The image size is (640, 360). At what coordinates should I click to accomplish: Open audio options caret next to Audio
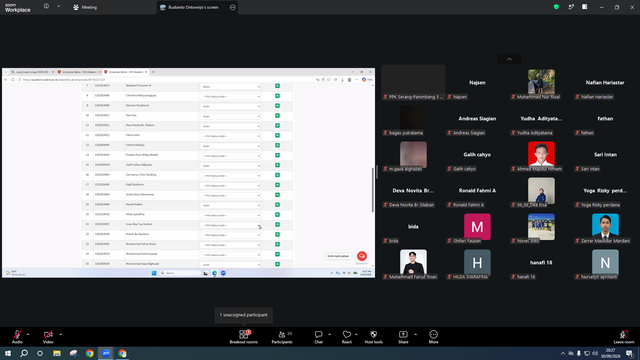28,334
